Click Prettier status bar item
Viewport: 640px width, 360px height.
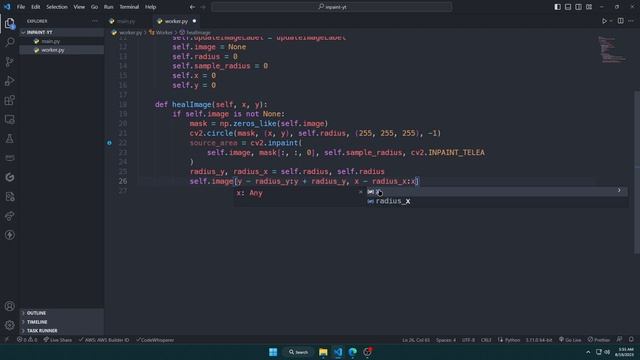tap(599, 340)
